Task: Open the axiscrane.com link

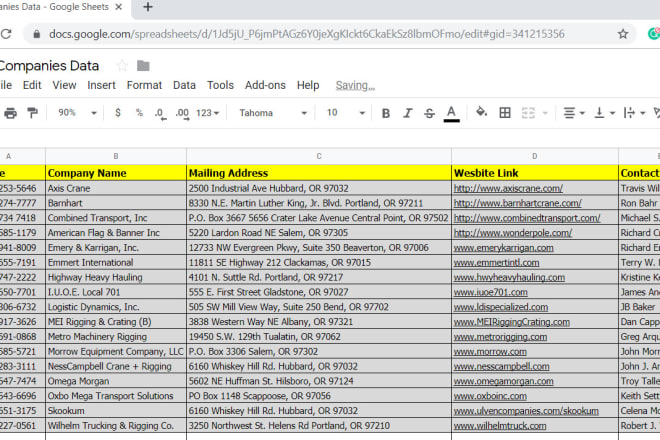Action: coord(508,188)
